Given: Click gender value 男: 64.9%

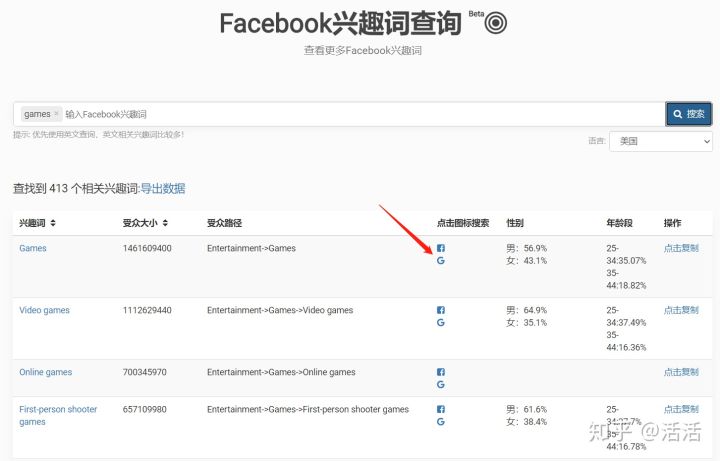Looking at the screenshot, I should coord(527,310).
